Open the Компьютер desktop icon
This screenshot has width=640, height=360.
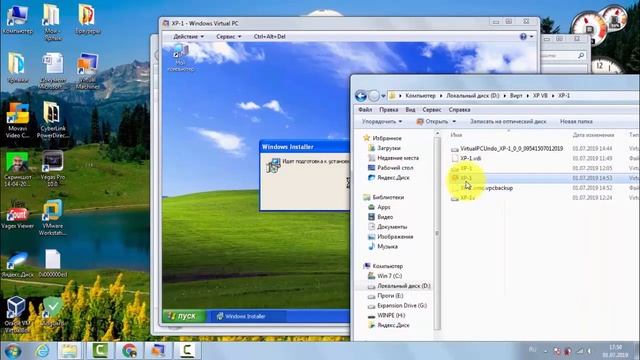point(17,20)
